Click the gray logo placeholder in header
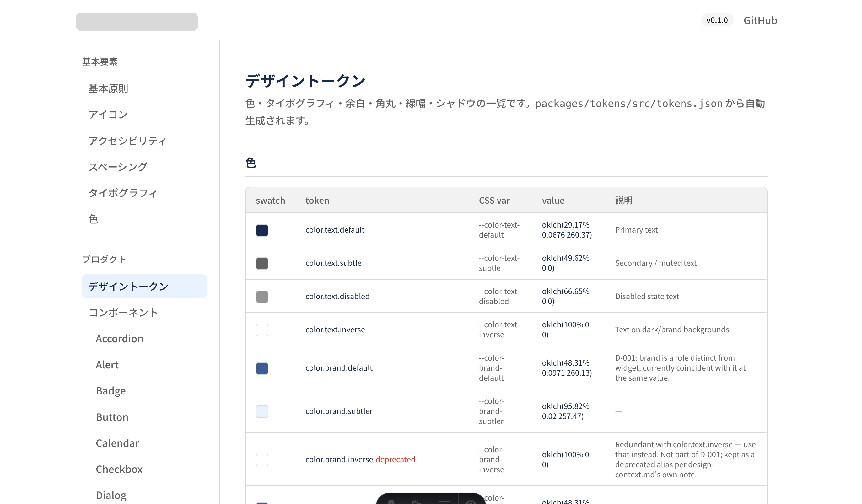Image resolution: width=862 pixels, height=504 pixels. click(x=137, y=22)
